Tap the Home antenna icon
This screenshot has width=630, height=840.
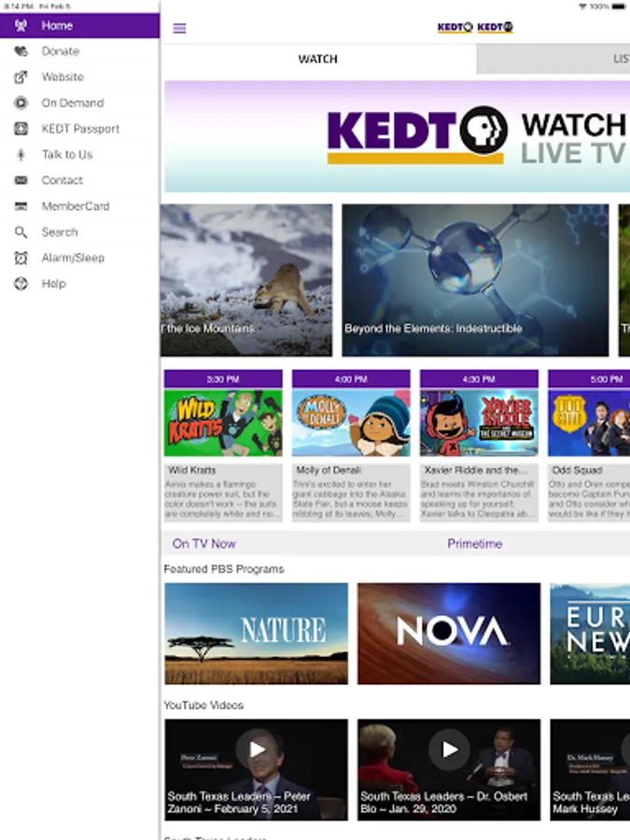click(x=21, y=25)
